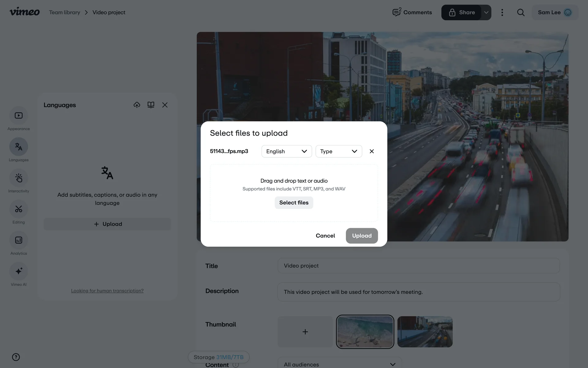Expand the English language dropdown

click(287, 151)
